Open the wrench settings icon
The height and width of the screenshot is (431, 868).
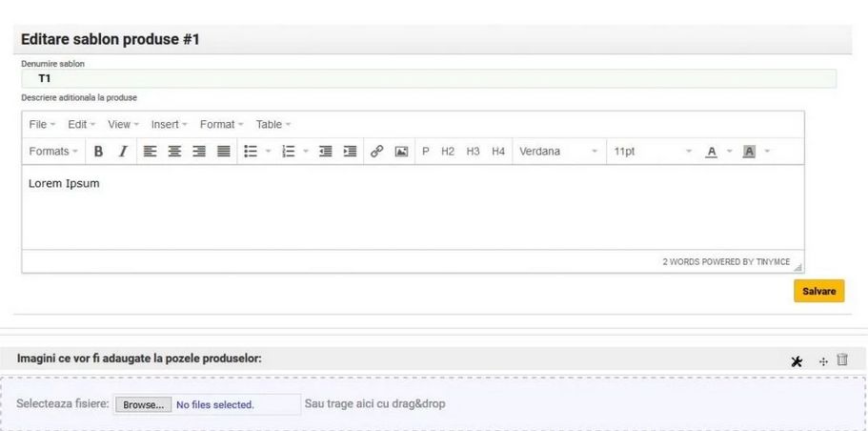coord(797,360)
